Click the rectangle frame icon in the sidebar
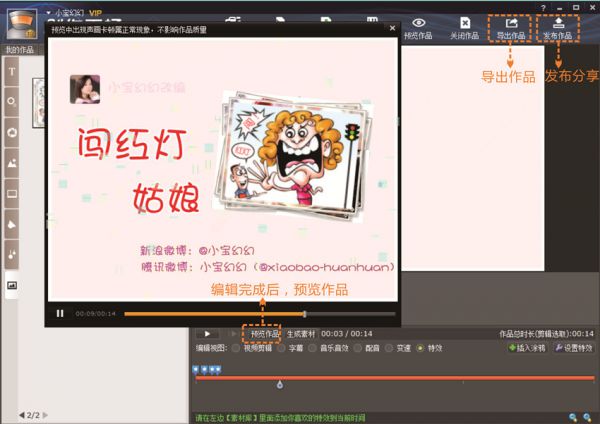This screenshot has width=600, height=424. pyautogui.click(x=12, y=194)
